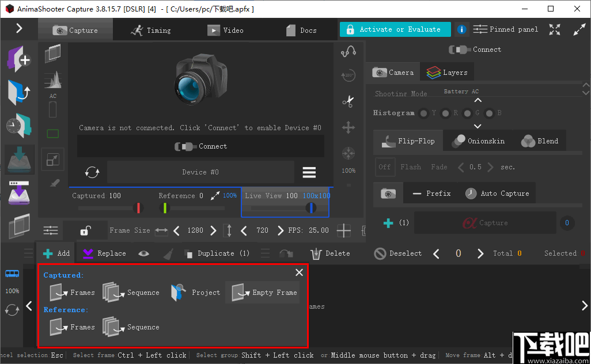591x364 pixels.
Task: Open the histogram icon in the left strip
Action: click(x=53, y=80)
